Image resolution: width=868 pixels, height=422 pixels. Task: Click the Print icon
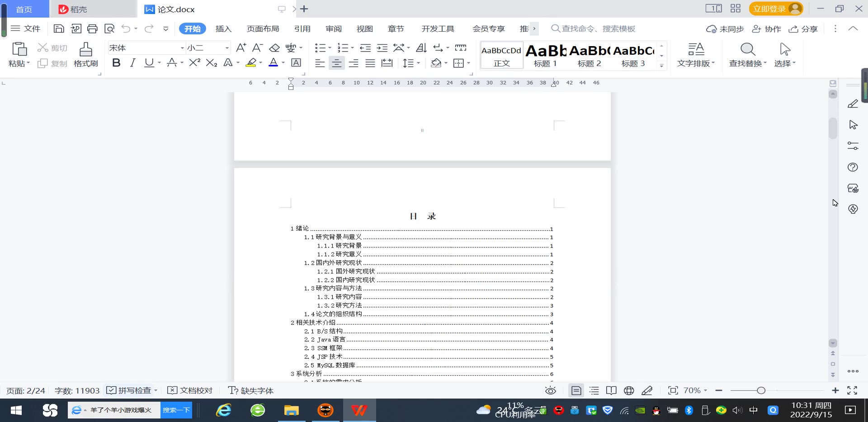(x=92, y=29)
